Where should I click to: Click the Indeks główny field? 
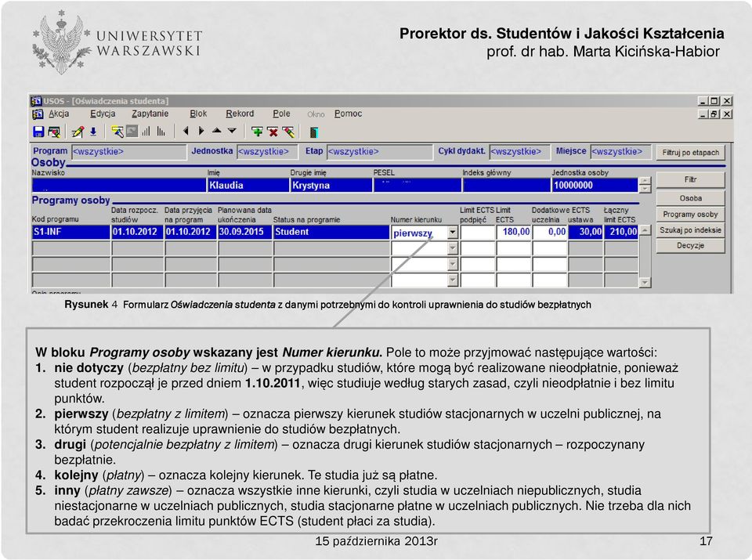coord(507,186)
